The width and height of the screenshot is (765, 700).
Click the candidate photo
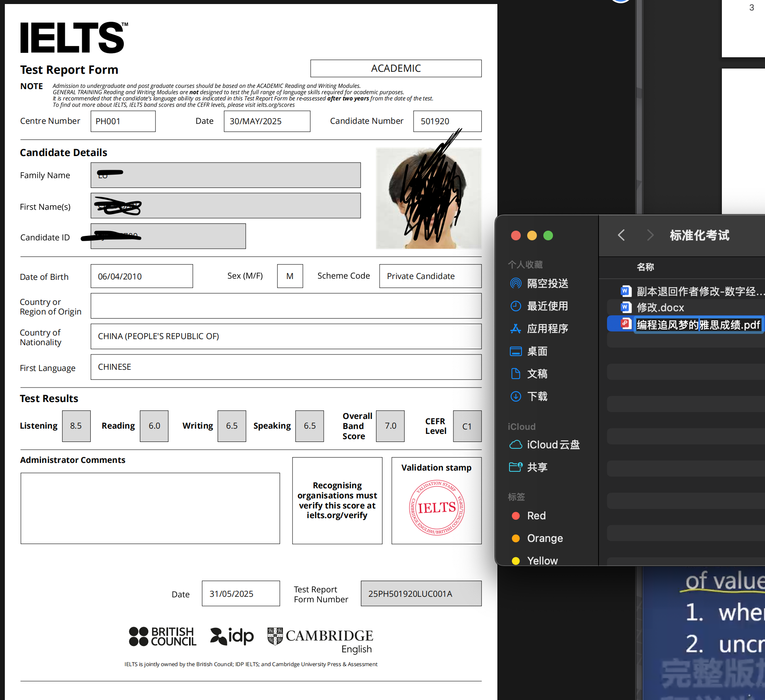(428, 198)
